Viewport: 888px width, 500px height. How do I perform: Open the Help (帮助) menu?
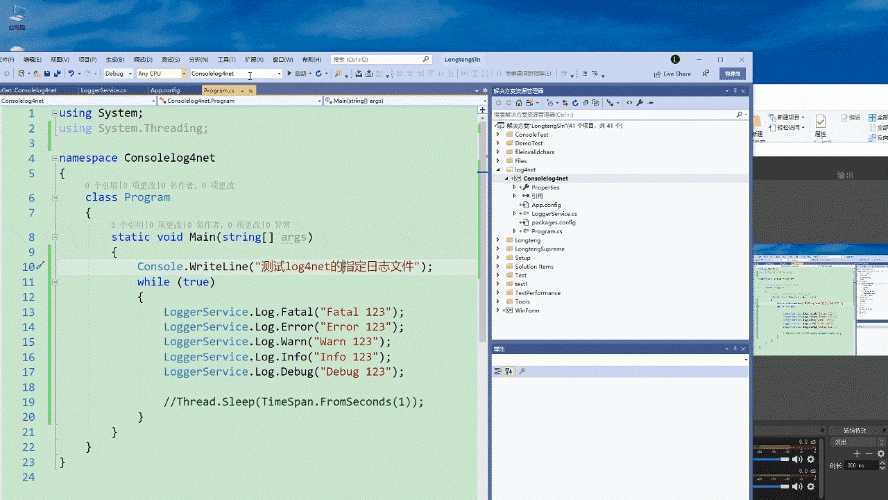[311, 59]
